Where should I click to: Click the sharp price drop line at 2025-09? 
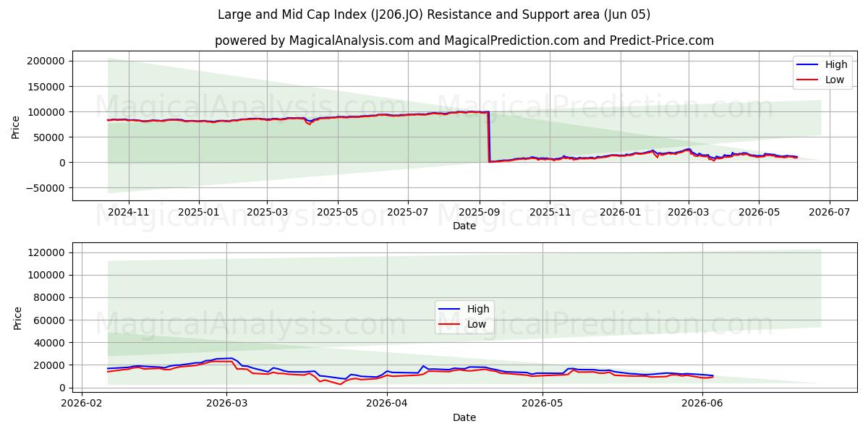[x=489, y=136]
